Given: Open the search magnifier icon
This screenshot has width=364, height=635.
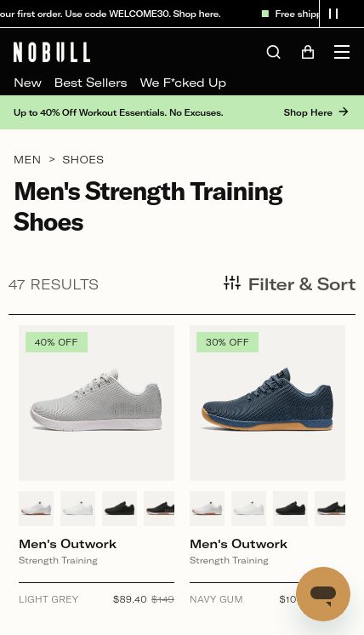Looking at the screenshot, I should (x=273, y=52).
